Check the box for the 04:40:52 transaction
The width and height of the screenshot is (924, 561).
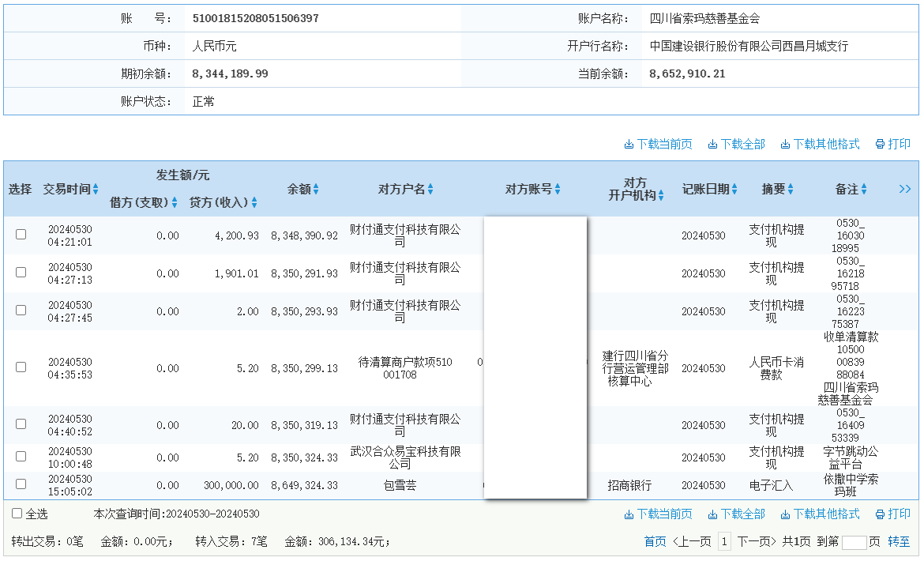tap(21, 424)
